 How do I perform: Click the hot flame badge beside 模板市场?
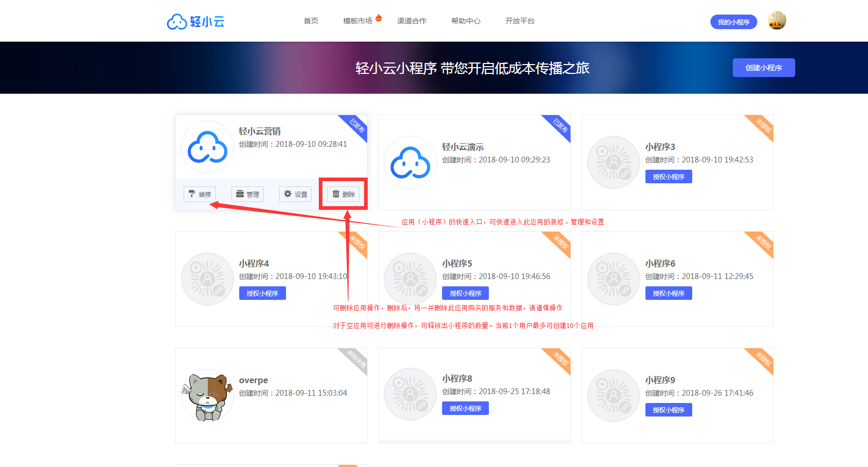pos(379,18)
